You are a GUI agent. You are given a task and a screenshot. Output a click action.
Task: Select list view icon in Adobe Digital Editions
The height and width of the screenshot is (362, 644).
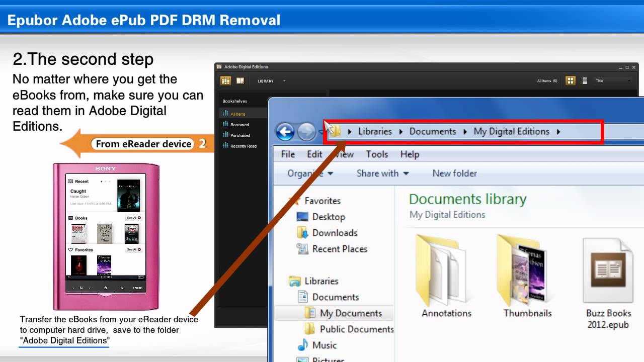[x=584, y=80]
